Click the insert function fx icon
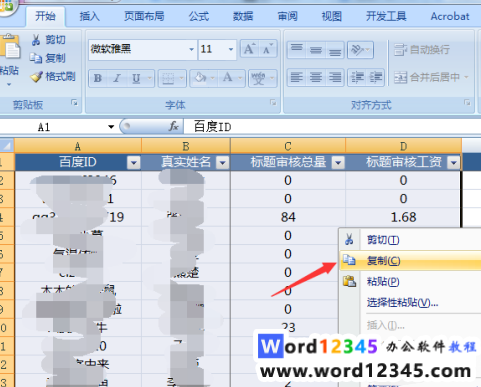The image size is (481, 387). coord(173,126)
